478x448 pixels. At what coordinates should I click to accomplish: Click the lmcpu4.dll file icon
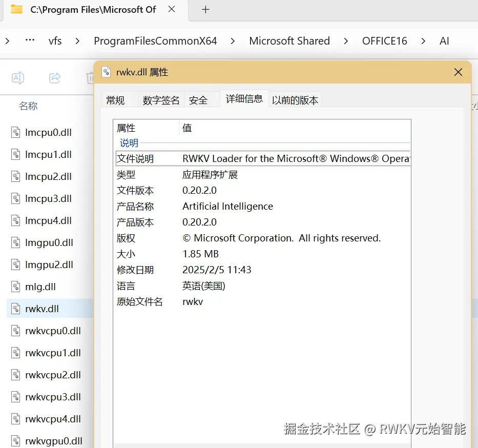click(15, 220)
